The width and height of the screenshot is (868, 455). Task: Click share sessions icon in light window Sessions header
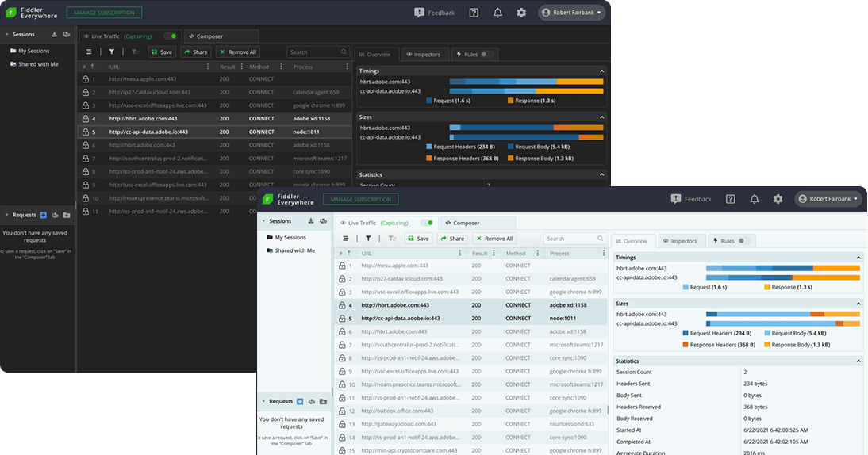click(x=323, y=220)
